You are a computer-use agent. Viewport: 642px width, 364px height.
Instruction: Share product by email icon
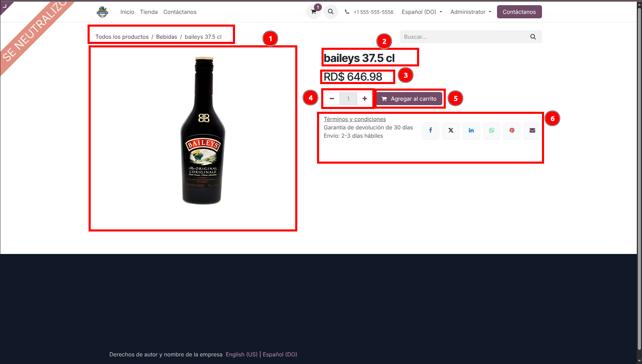coord(532,130)
